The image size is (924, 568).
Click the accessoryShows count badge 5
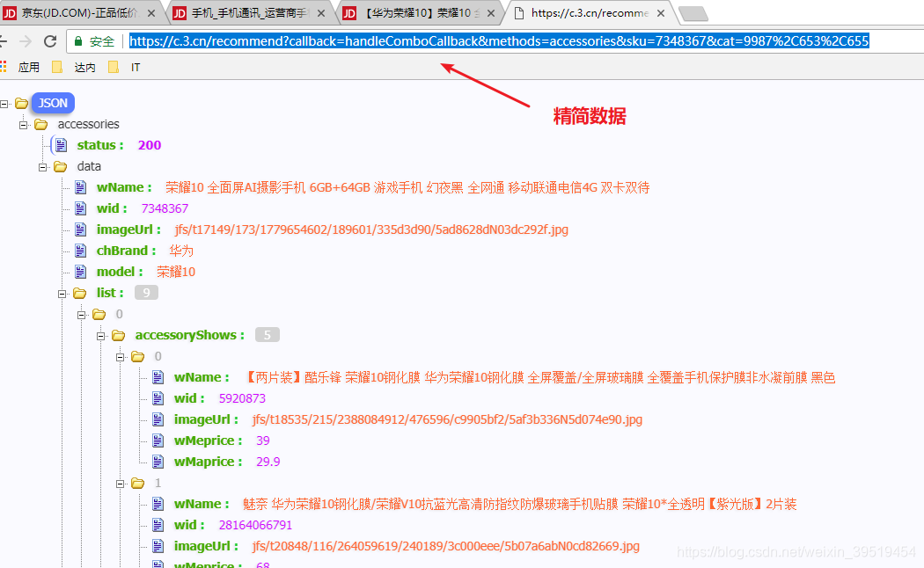[x=267, y=335]
